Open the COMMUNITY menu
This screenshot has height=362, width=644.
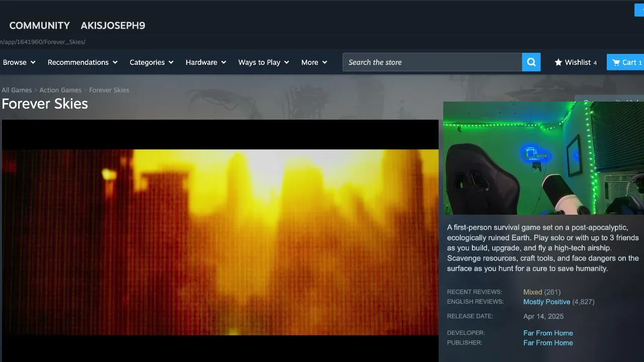point(40,26)
